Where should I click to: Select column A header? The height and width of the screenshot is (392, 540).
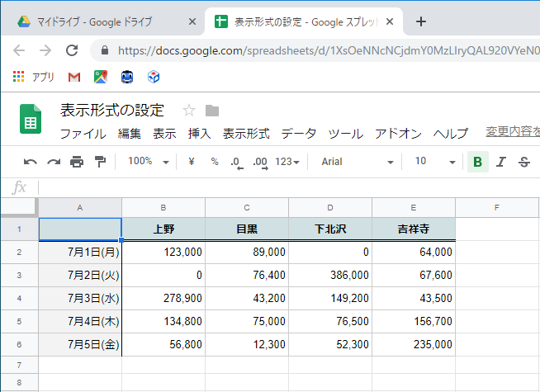(x=80, y=207)
